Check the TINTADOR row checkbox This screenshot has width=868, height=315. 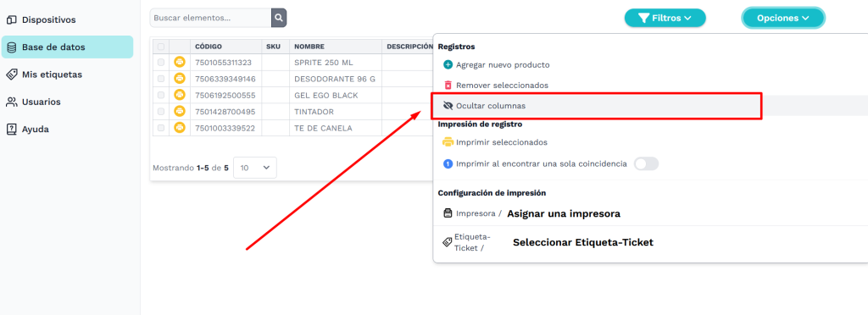point(160,112)
